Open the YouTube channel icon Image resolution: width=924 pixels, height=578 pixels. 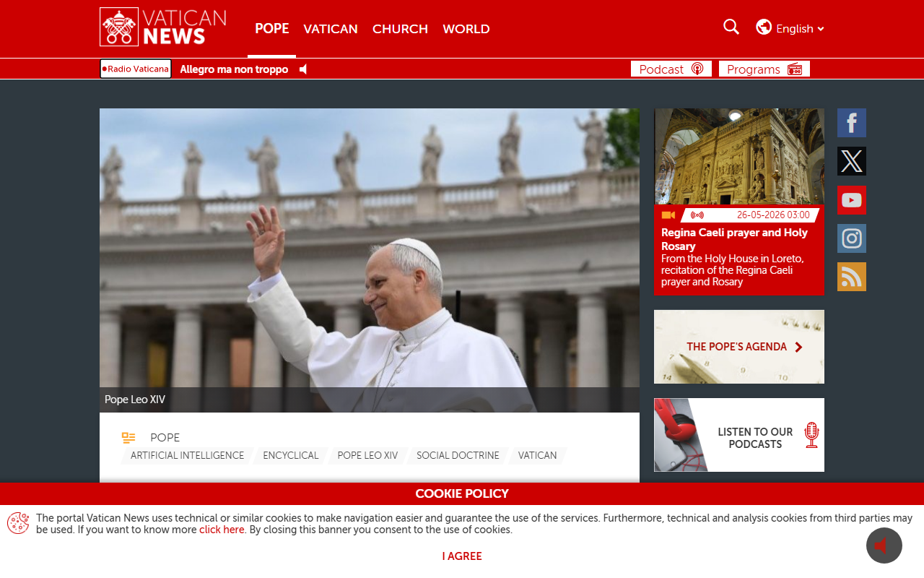(x=852, y=200)
